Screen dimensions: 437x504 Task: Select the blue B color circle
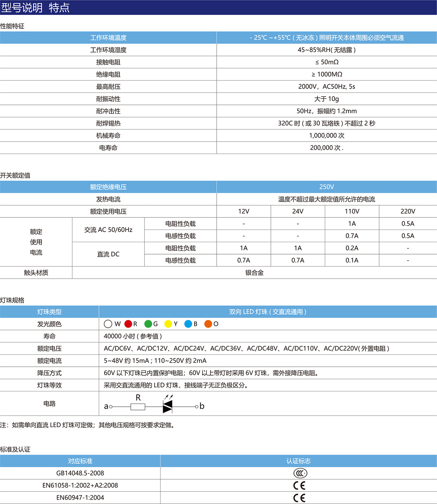coord(188,324)
